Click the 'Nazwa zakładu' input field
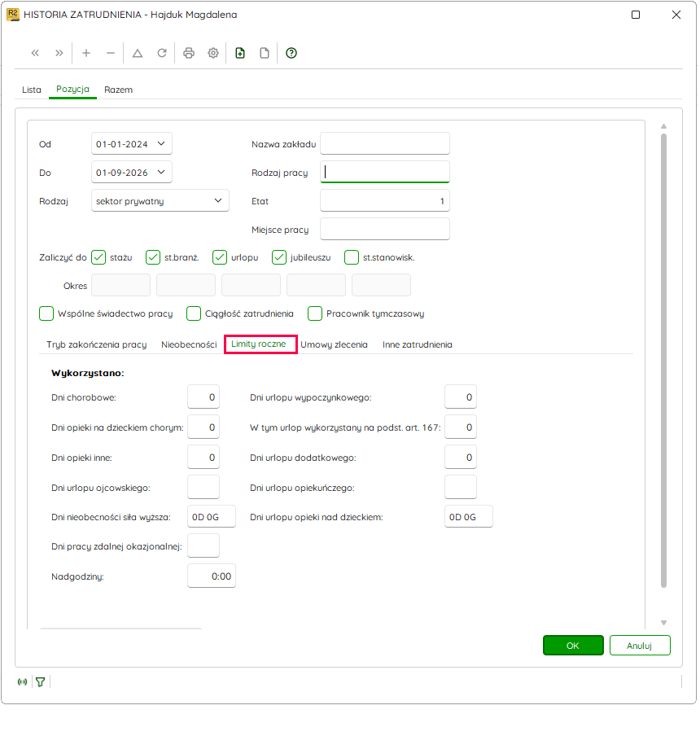 385,143
